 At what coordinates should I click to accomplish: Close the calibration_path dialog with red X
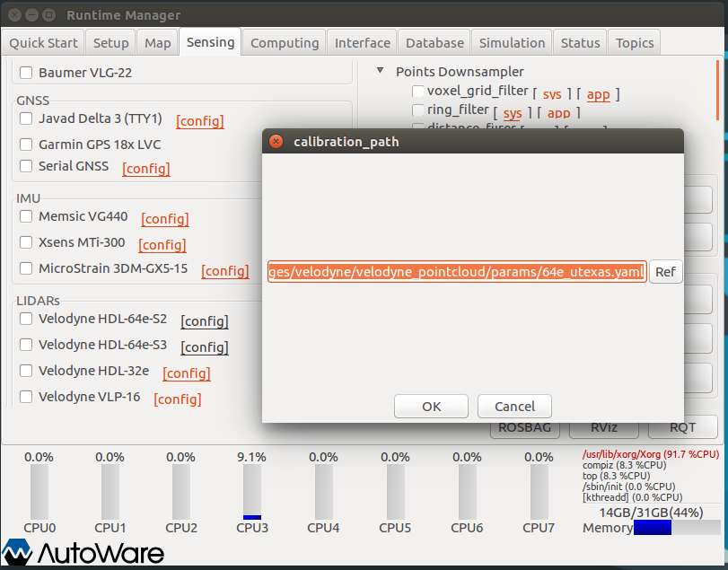276,141
